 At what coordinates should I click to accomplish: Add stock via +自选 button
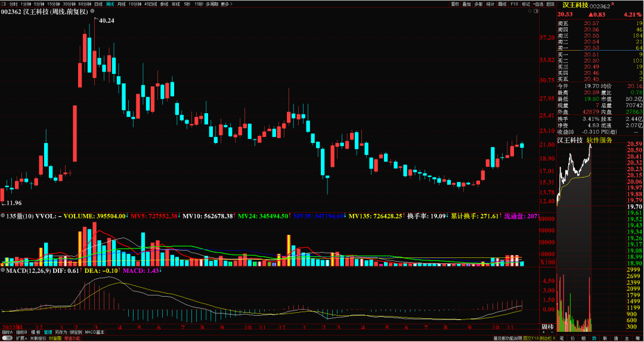pyautogui.click(x=538, y=4)
